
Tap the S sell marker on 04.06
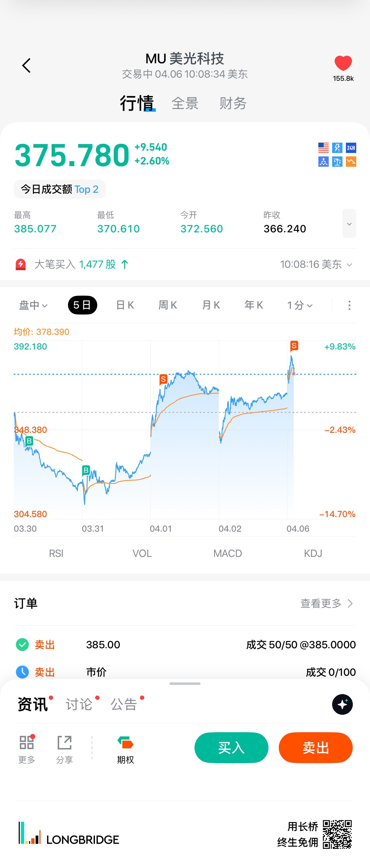coord(294,346)
